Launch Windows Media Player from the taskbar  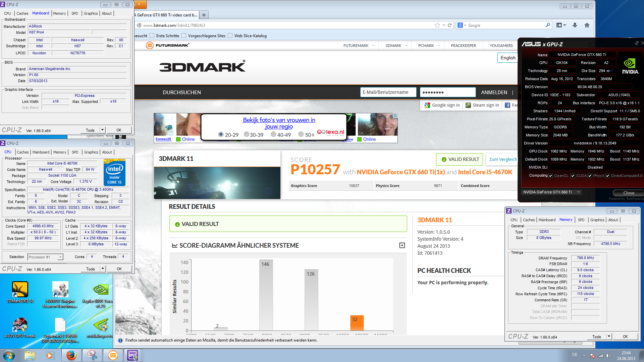tap(50, 355)
